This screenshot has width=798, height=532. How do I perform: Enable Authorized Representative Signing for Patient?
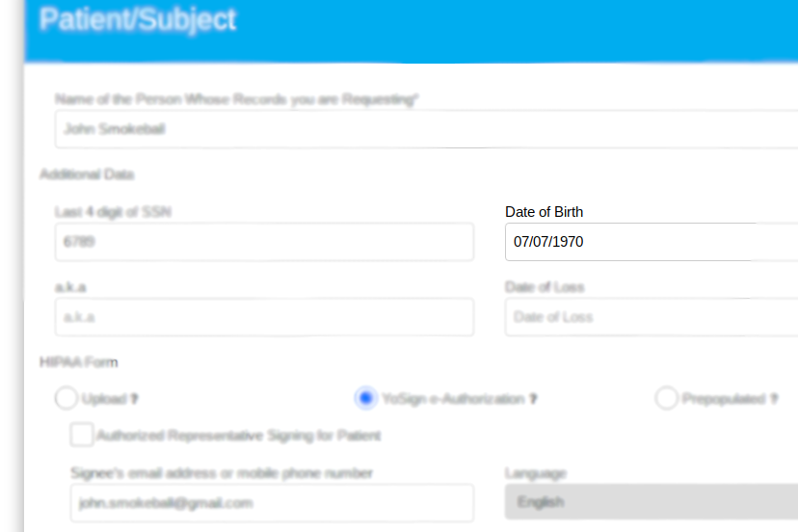(82, 436)
